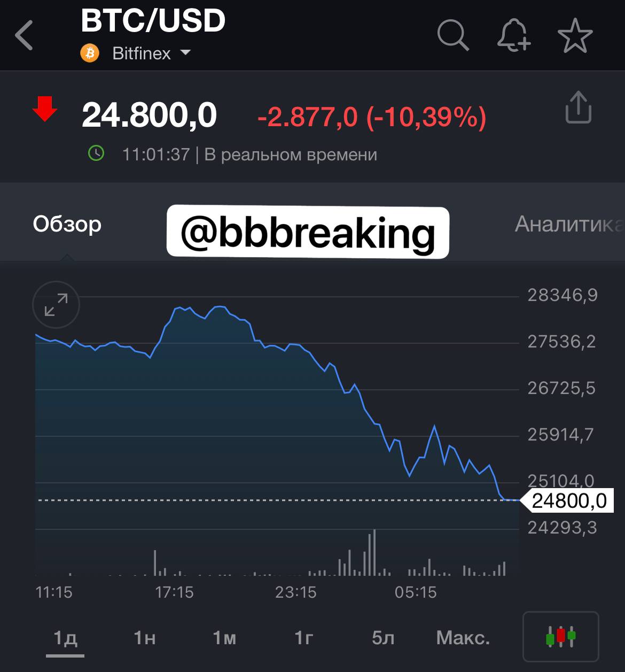Select the 1н time range
The image size is (625, 672).
pyautogui.click(x=145, y=638)
